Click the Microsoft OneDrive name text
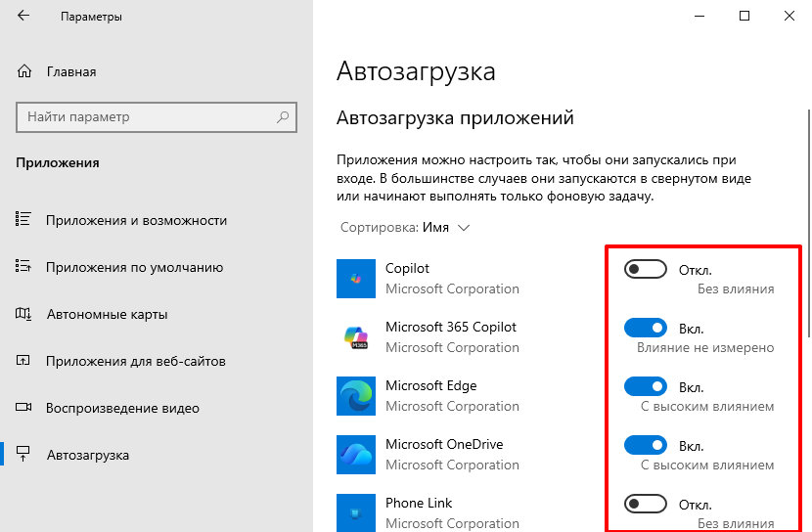Image resolution: width=812 pixels, height=532 pixels. coord(444,444)
